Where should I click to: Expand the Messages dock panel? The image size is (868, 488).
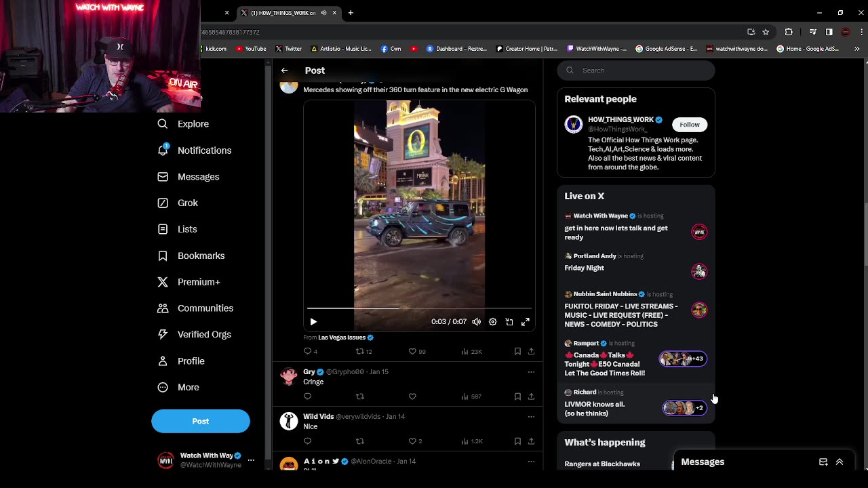click(840, 462)
